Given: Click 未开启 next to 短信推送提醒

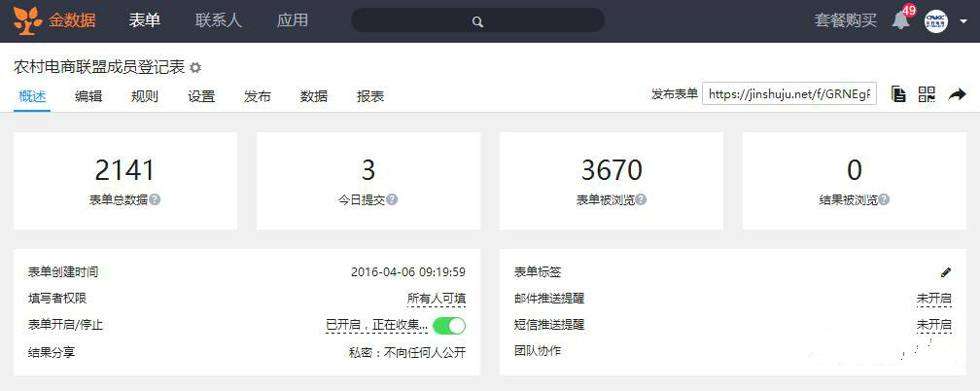Looking at the screenshot, I should tap(933, 325).
